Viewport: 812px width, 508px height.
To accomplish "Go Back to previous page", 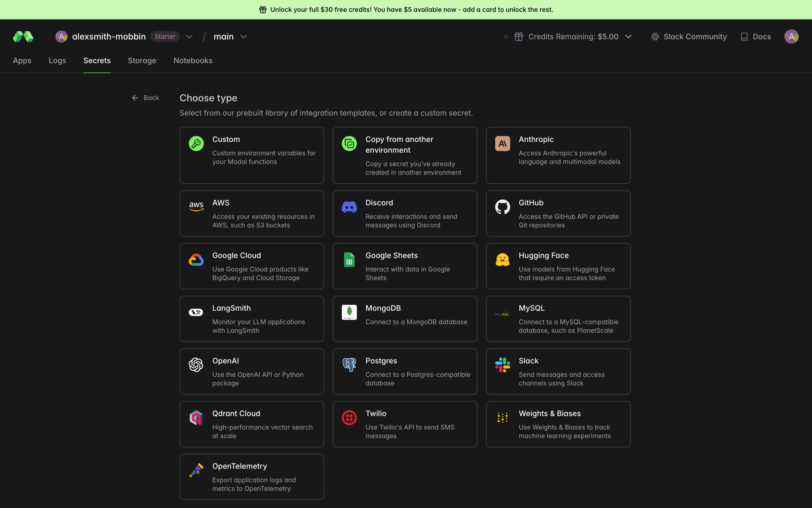I will point(145,98).
